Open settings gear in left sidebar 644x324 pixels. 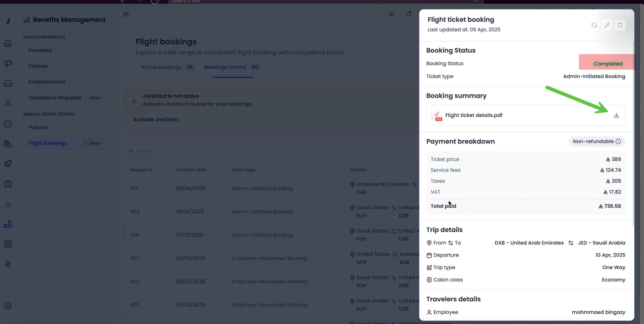(8, 306)
